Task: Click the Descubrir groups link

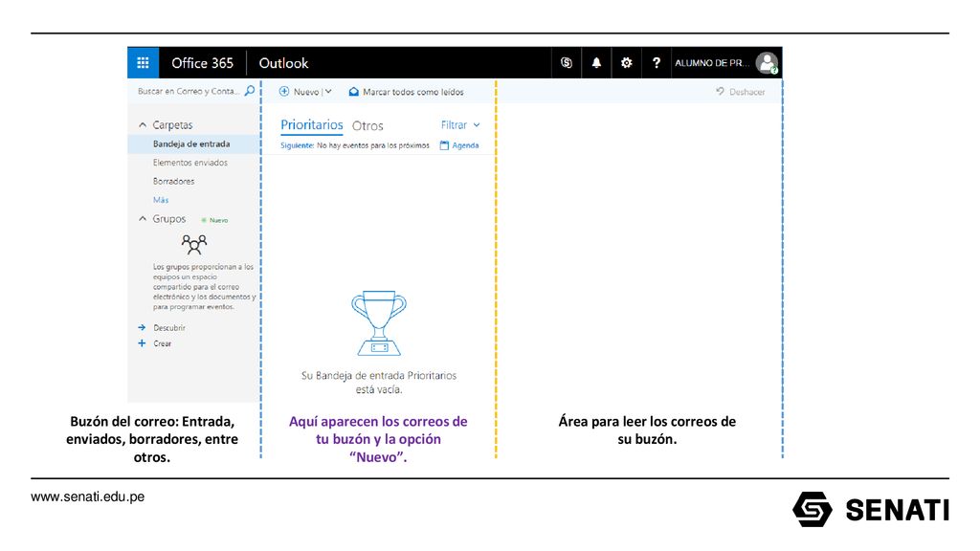Action: [x=169, y=327]
